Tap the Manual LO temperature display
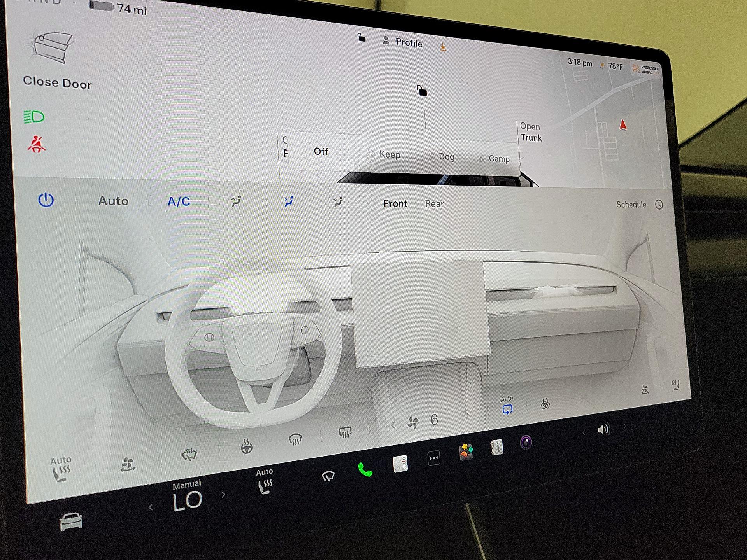 point(187,496)
